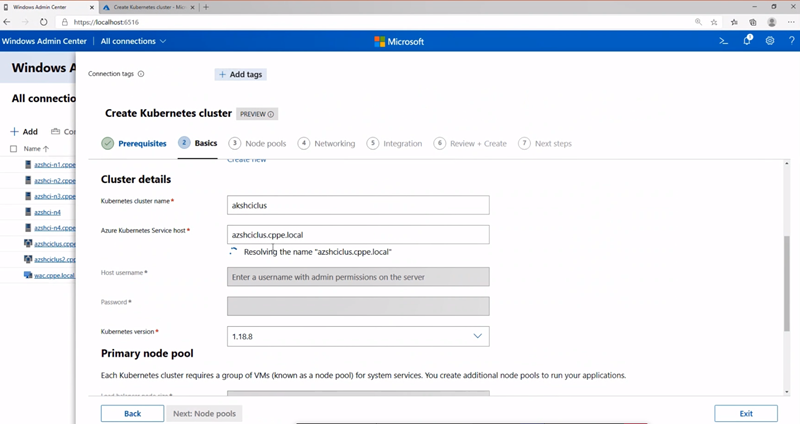This screenshot has width=800, height=424.
Task: Click the Kubernetes cluster name field
Action: tap(358, 205)
